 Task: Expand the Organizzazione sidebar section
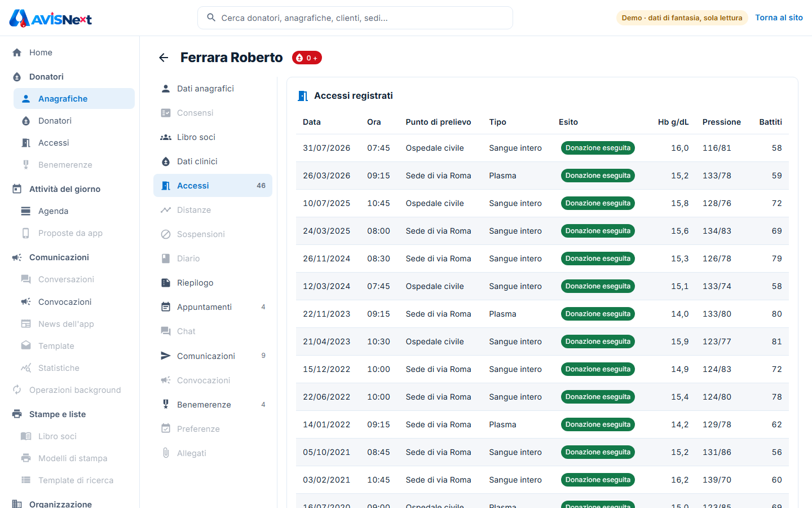coord(60,504)
